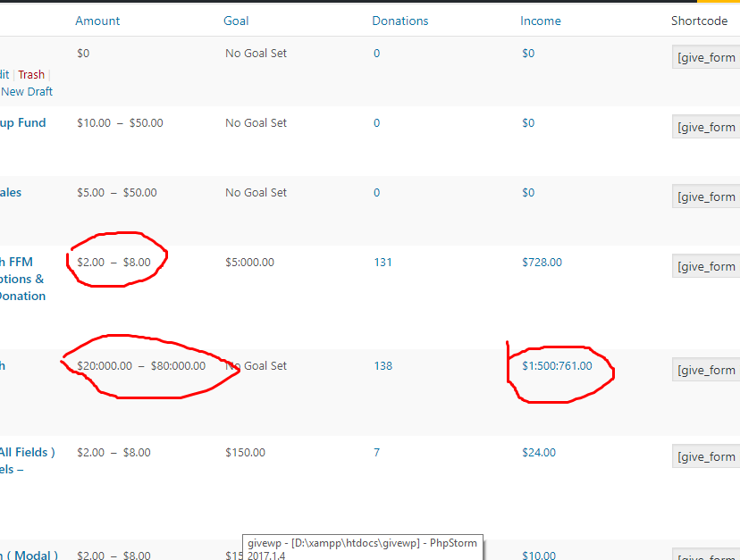This screenshot has height=560, width=740.
Task: Select shortcode field in the $0 amount row
Action: 706,57
